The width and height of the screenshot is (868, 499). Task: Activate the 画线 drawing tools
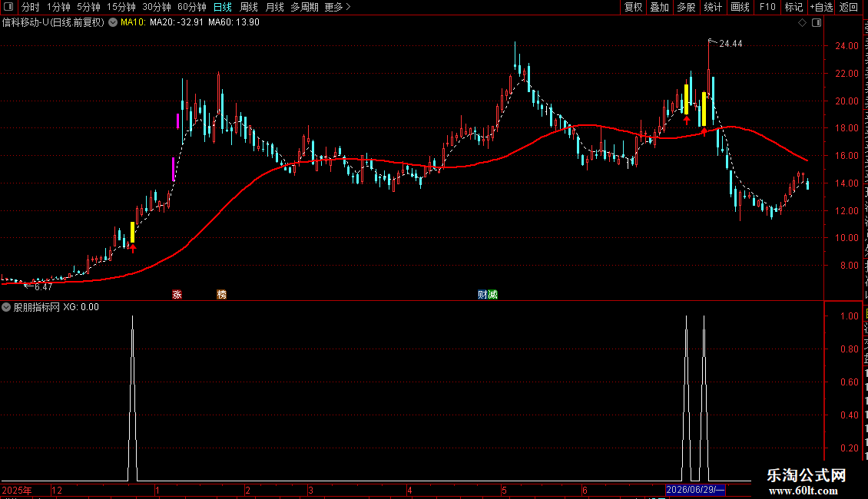coord(740,7)
